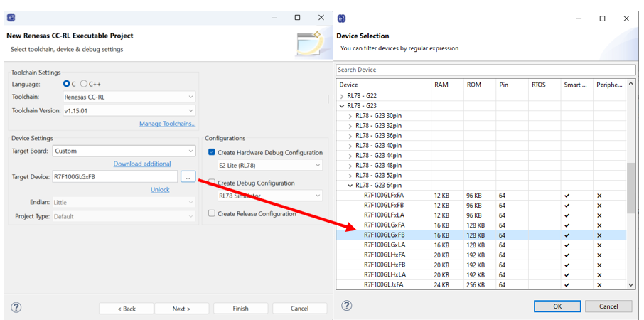Open the RL78 Simulator dropdown
The image size is (644, 320).
point(269,196)
